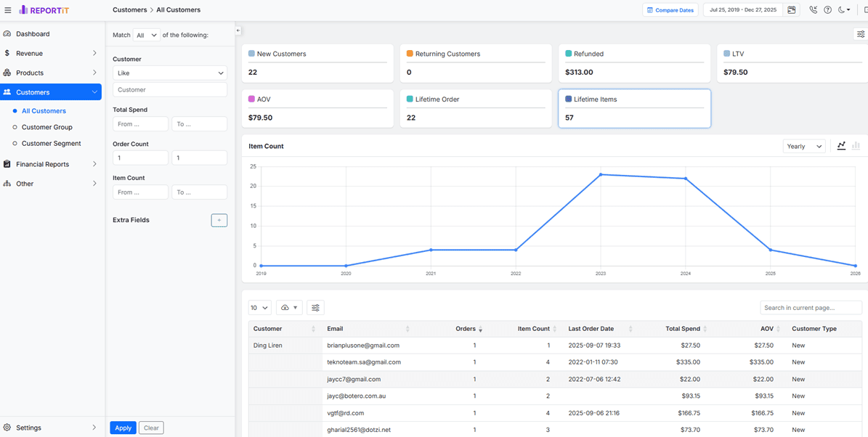Click the phone callback icon
868x437 pixels.
pyautogui.click(x=813, y=10)
